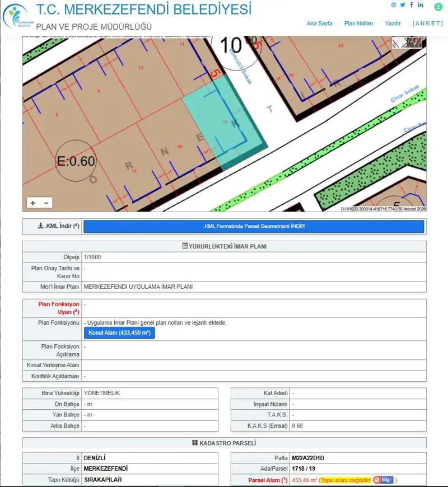Download parcel geometry in KML format
Viewport: 448px width, 487px height.
(x=254, y=226)
